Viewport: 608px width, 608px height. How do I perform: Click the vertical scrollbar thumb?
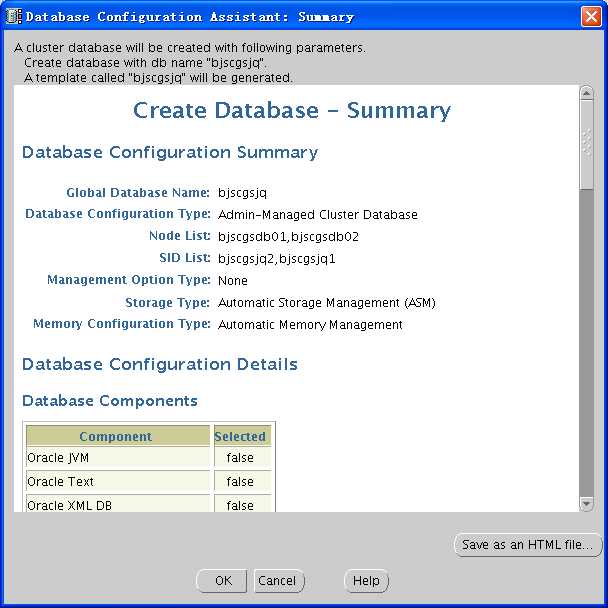click(586, 145)
